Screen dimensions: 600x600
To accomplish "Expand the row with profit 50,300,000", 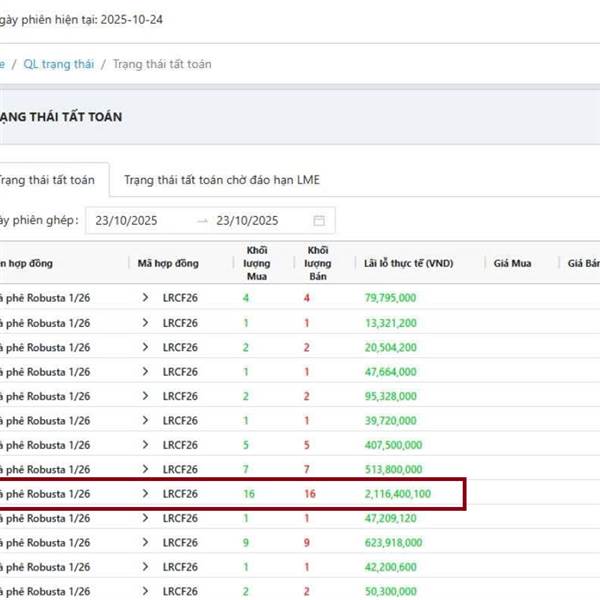I will (145, 592).
